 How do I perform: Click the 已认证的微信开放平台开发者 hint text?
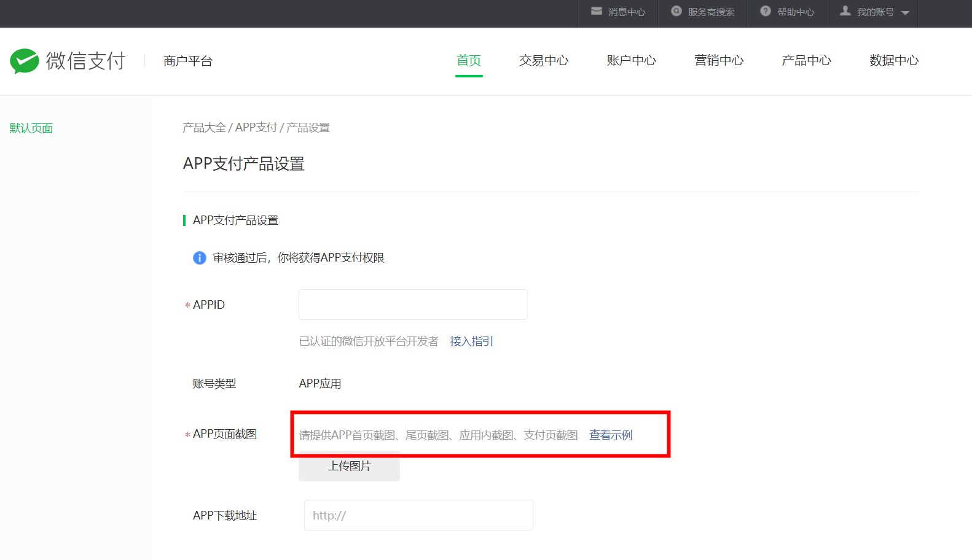click(369, 341)
